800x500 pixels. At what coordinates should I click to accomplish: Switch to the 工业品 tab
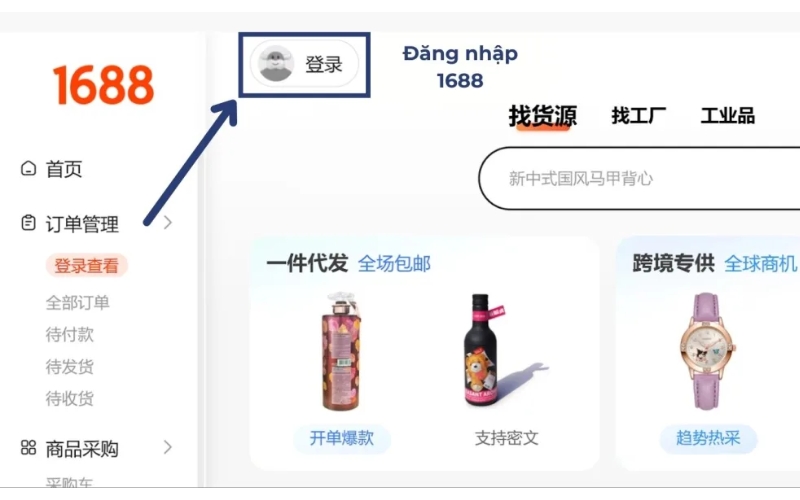(728, 115)
